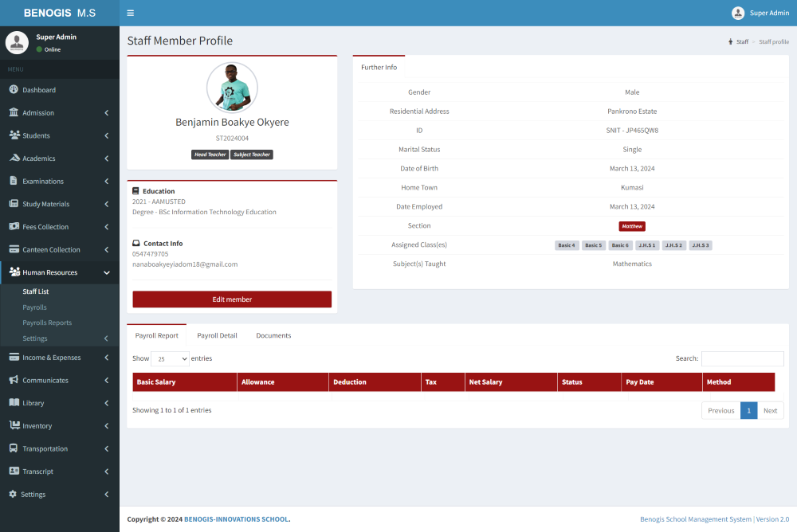Click the Dashboard gauge icon
The width and height of the screenshot is (797, 532).
[x=14, y=90]
